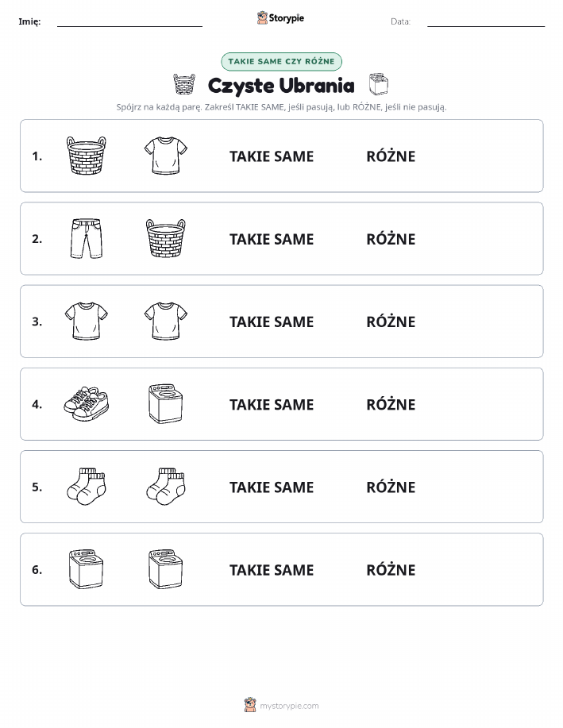Click the Imię name input line
Viewport: 563px width, 728px height.
129,21
